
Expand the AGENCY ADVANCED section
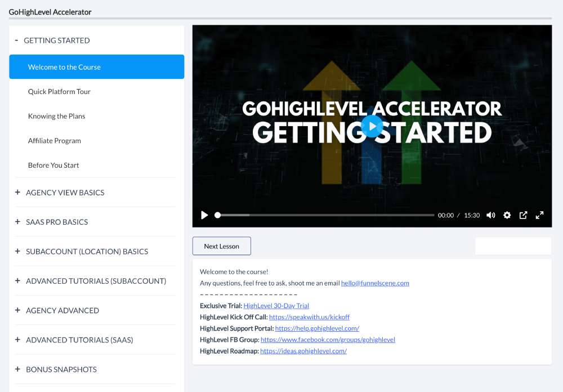click(96, 310)
